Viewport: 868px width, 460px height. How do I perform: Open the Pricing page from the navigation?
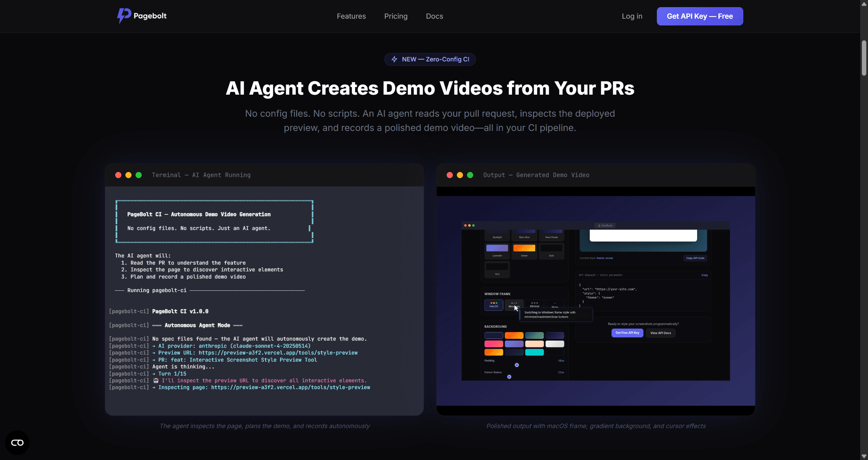coord(396,16)
